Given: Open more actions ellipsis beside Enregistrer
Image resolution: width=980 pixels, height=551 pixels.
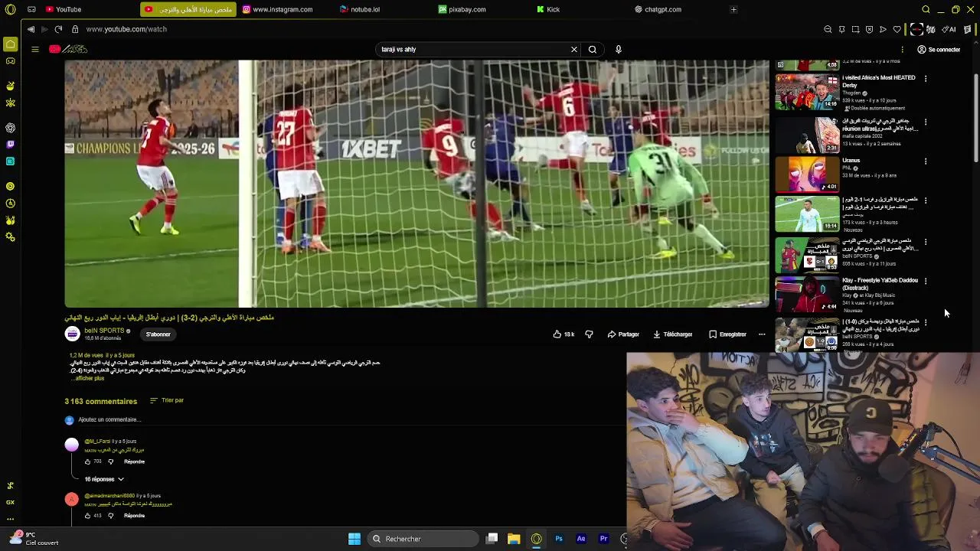Looking at the screenshot, I should (x=762, y=334).
